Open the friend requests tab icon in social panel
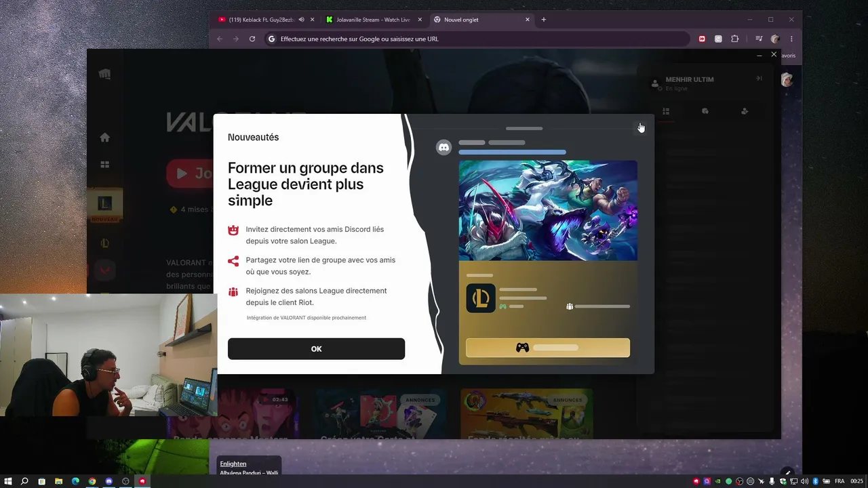Screen dimensions: 868x488 (705, 111)
